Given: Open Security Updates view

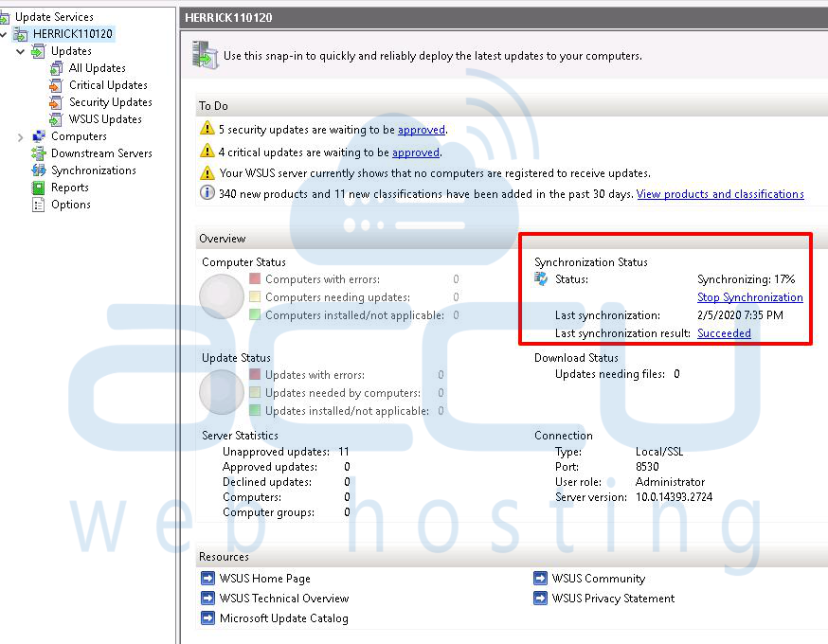Looking at the screenshot, I should (x=110, y=102).
